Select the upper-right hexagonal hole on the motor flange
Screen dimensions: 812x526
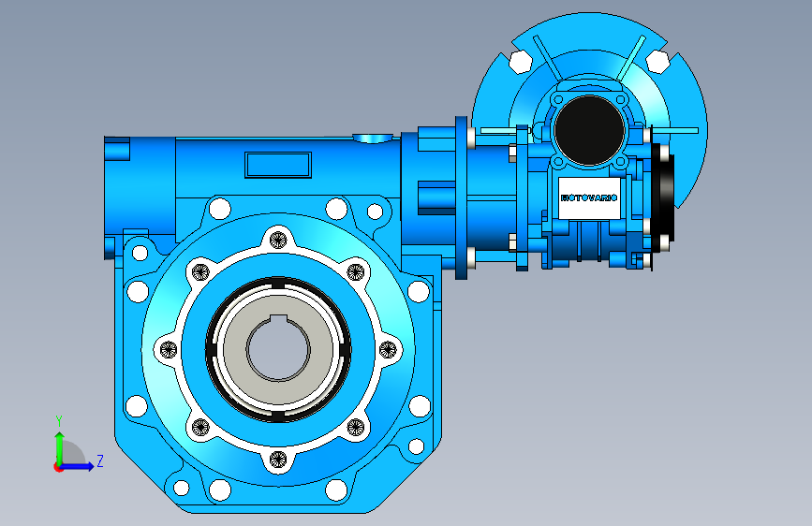(658, 62)
